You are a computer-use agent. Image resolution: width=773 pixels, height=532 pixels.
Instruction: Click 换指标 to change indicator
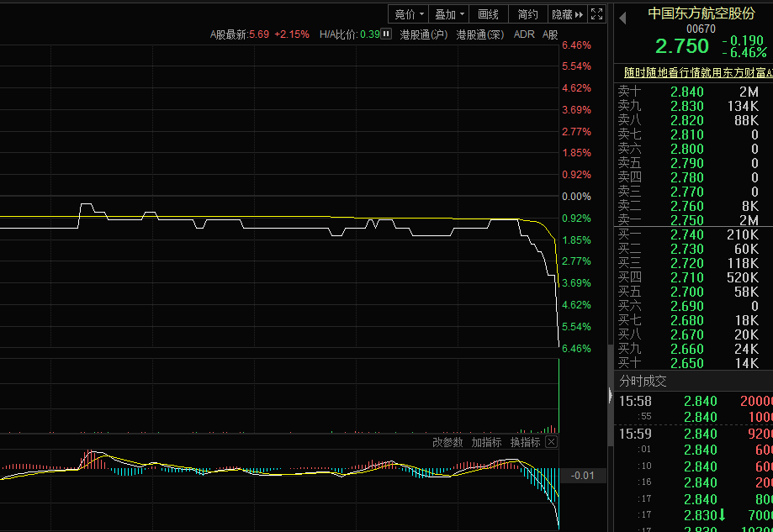click(x=525, y=442)
